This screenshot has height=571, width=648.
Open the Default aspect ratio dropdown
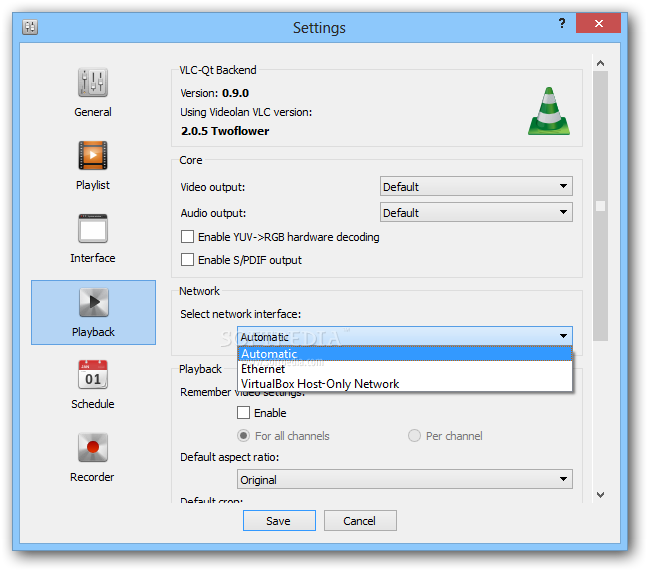pyautogui.click(x=405, y=479)
